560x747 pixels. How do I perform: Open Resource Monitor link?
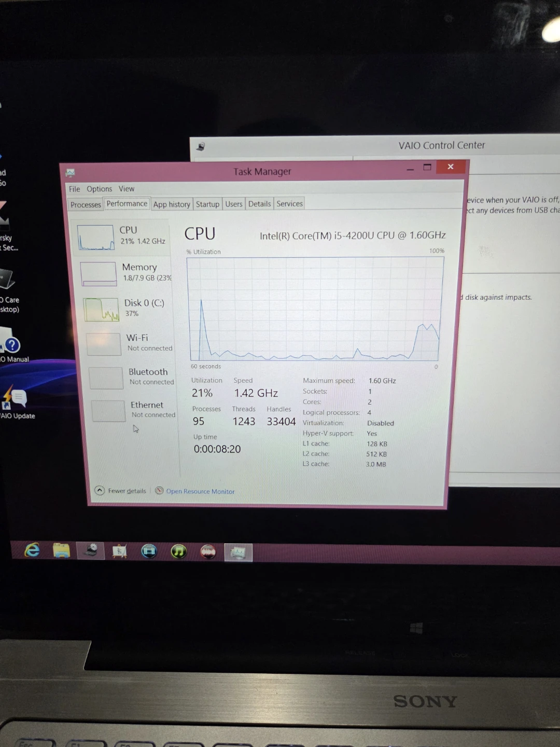pos(200,491)
